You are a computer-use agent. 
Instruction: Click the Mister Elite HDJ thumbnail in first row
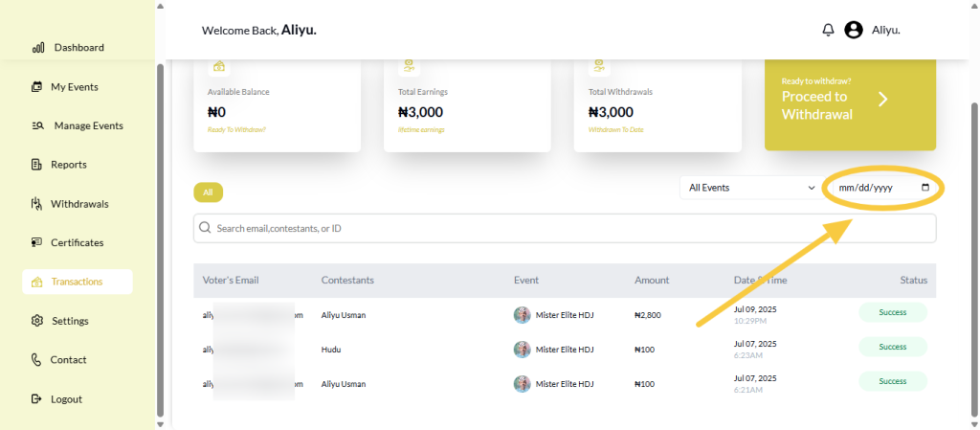pos(522,315)
